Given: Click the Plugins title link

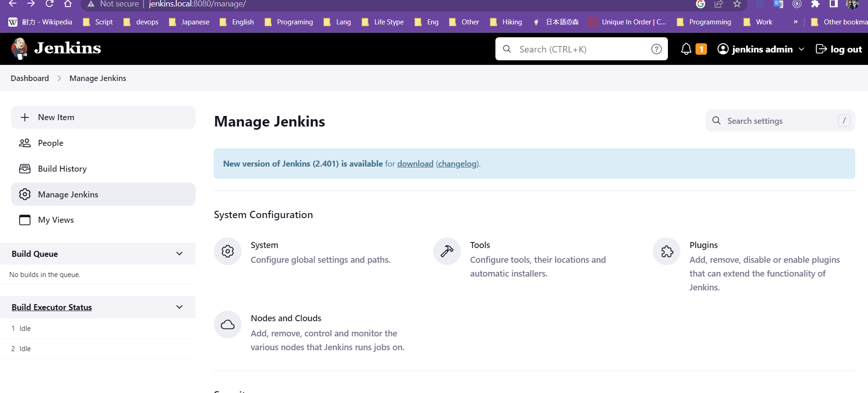Looking at the screenshot, I should click(703, 245).
